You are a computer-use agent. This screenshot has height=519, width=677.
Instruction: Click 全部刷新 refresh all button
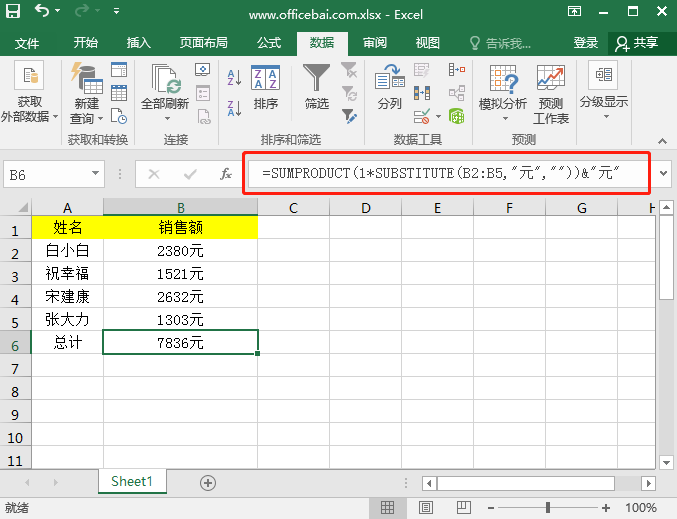(165, 92)
